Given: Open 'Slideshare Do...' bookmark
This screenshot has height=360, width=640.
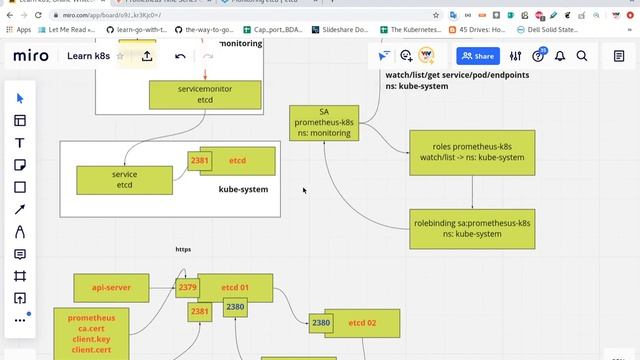Looking at the screenshot, I should tap(340, 29).
